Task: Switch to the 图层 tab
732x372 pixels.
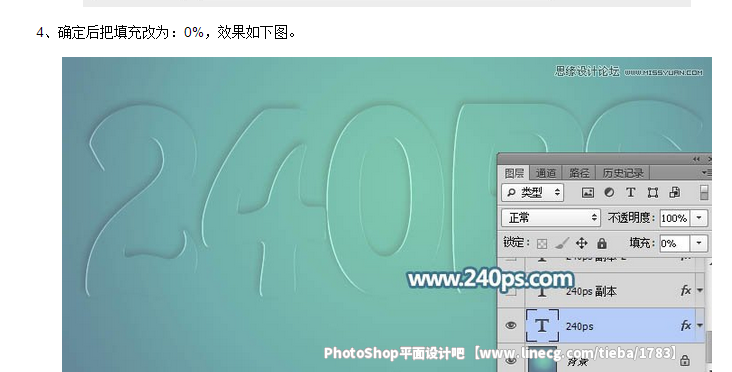Action: point(514,173)
